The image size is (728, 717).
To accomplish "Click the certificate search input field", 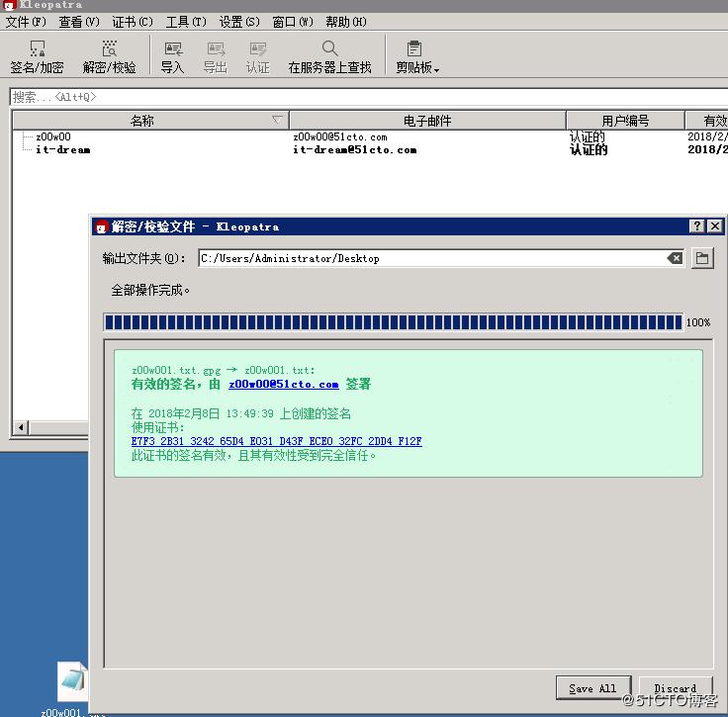I will point(366,97).
